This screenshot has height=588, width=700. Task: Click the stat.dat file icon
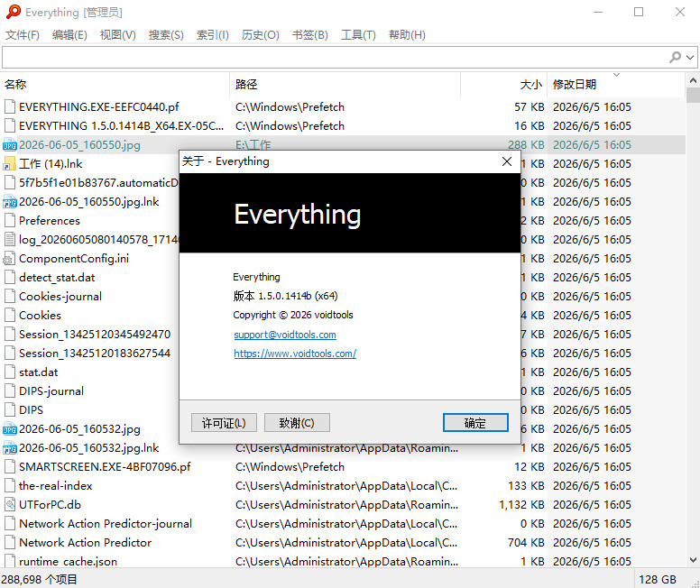(x=9, y=372)
